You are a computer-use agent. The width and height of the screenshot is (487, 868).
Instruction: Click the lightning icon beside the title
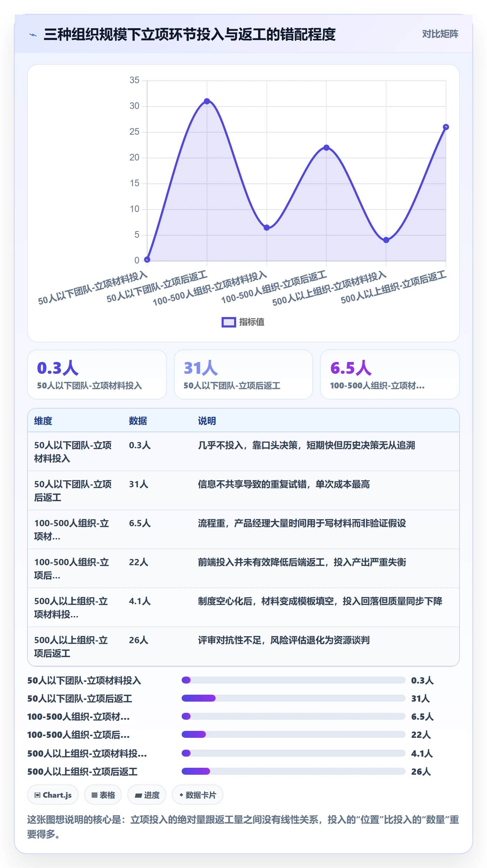tap(33, 35)
